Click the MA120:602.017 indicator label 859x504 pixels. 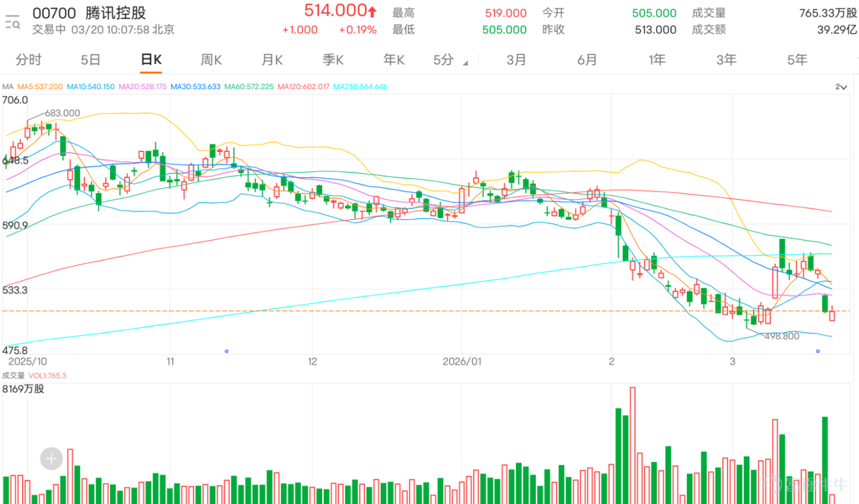point(303,86)
